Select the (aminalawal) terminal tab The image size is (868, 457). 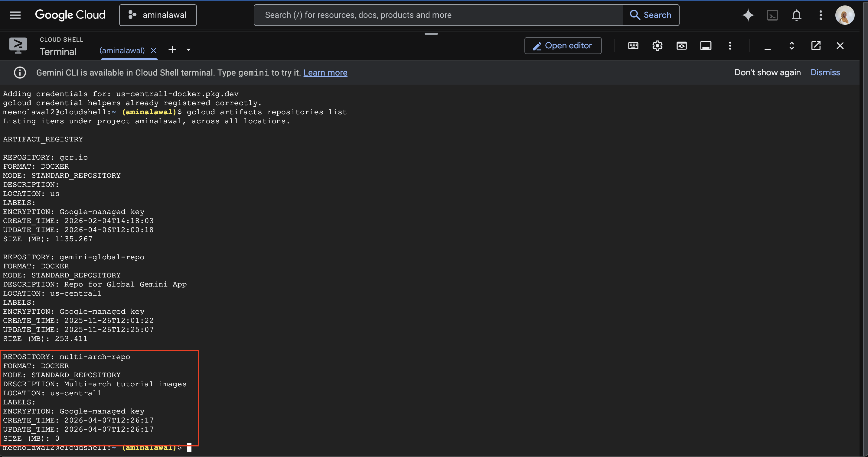pos(122,50)
